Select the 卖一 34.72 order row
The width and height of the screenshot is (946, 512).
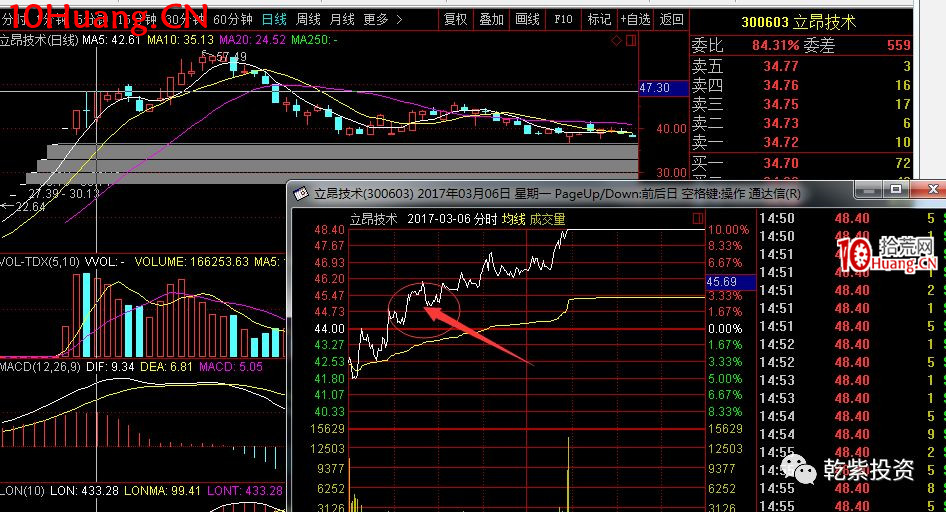click(x=801, y=142)
